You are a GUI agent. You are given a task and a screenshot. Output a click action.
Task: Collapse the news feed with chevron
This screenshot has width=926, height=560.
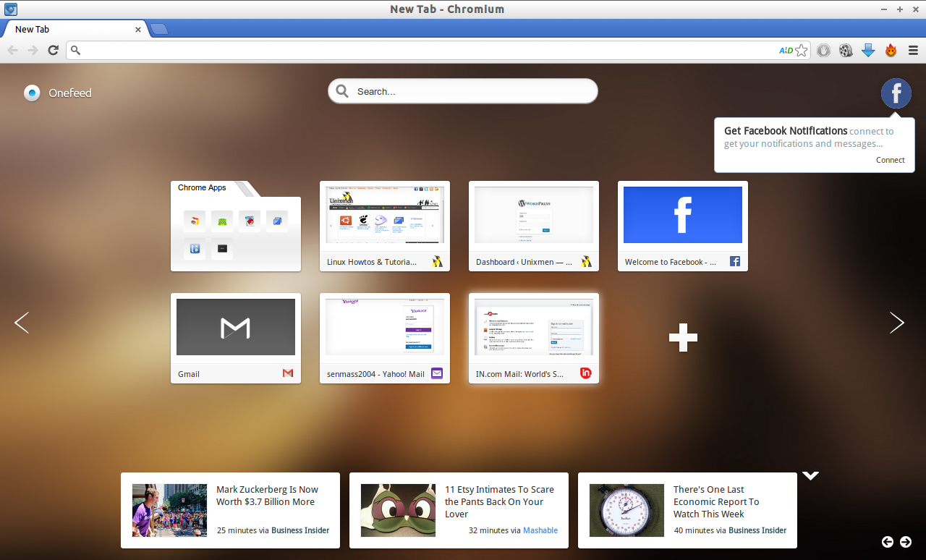pyautogui.click(x=811, y=476)
